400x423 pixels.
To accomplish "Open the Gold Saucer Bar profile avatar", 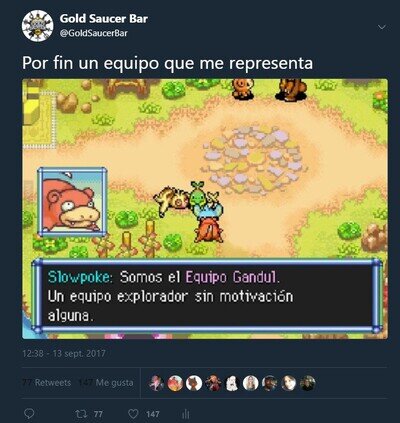I will [37, 26].
